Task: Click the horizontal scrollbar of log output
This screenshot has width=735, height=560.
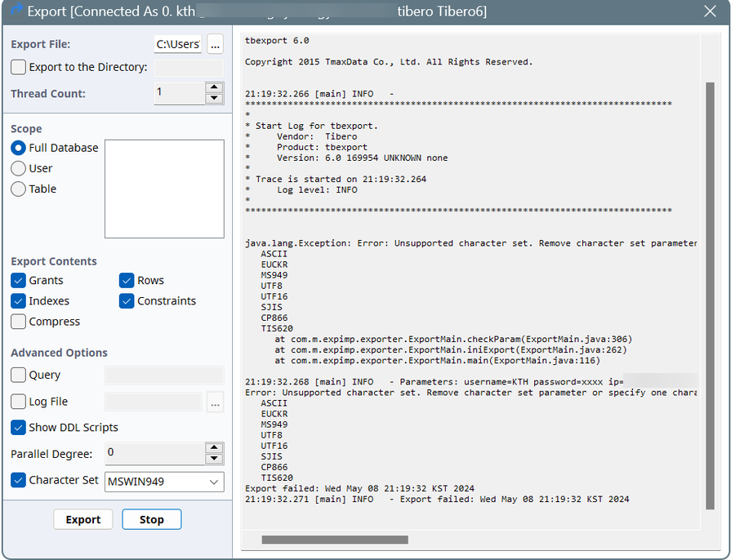Action: coord(335,540)
